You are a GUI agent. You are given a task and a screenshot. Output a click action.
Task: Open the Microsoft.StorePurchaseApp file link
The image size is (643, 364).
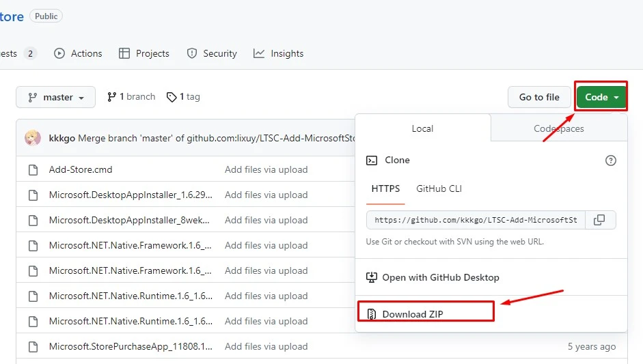(x=131, y=346)
